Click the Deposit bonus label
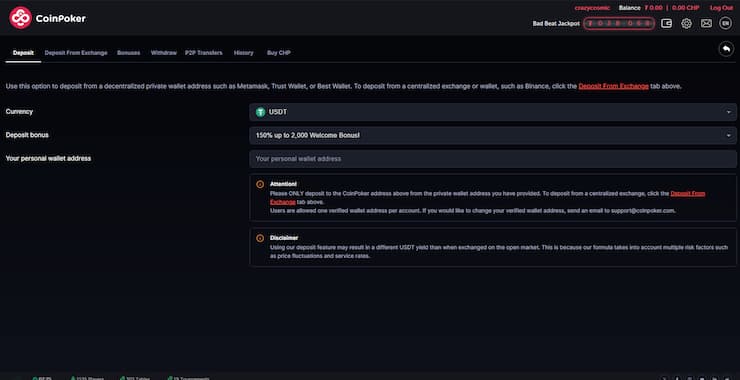This screenshot has width=740, height=380. [x=27, y=135]
